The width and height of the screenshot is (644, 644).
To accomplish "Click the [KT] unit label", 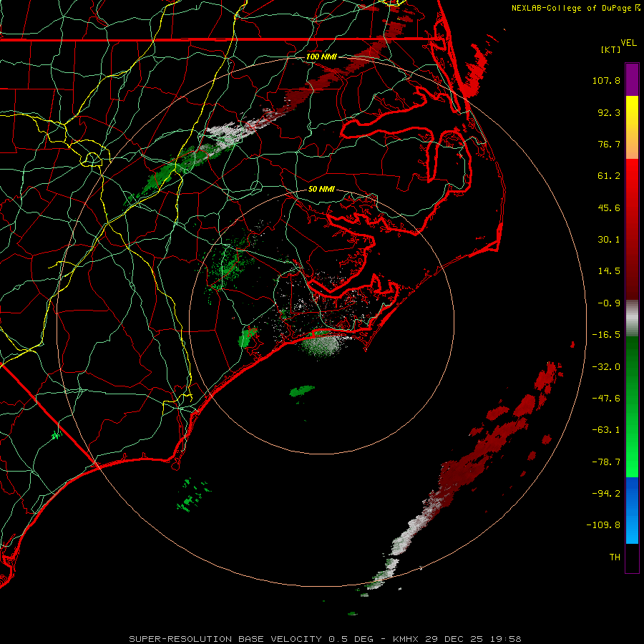I will click(x=611, y=49).
